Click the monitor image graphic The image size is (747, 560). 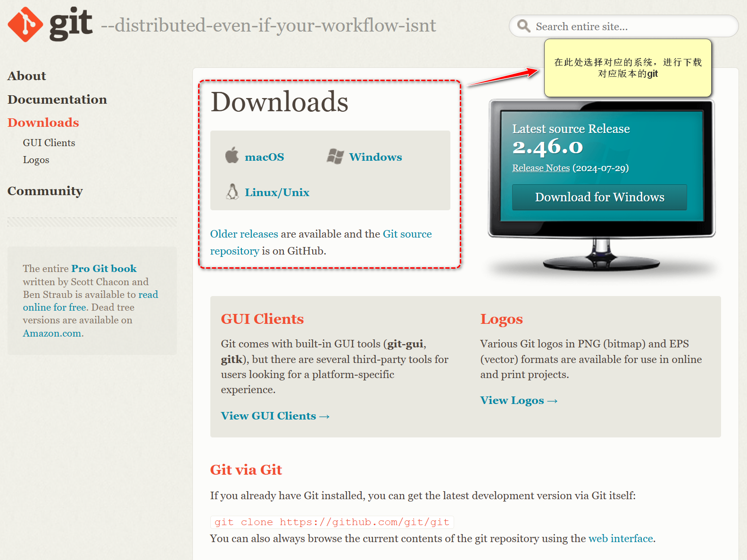click(x=602, y=186)
